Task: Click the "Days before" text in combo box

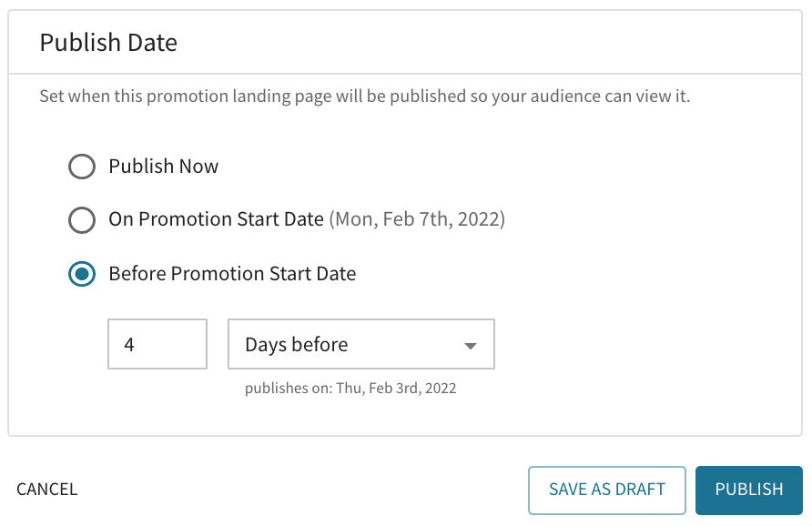Action: click(x=297, y=345)
